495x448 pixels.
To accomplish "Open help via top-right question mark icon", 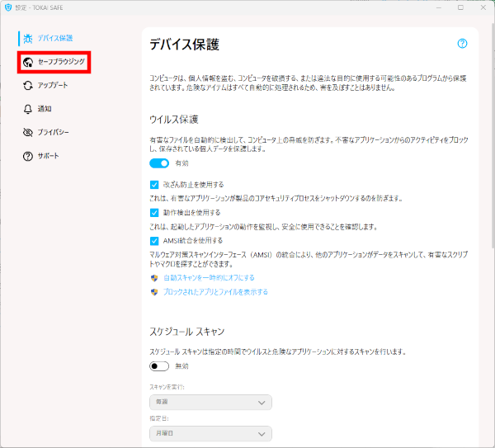I will click(x=462, y=44).
